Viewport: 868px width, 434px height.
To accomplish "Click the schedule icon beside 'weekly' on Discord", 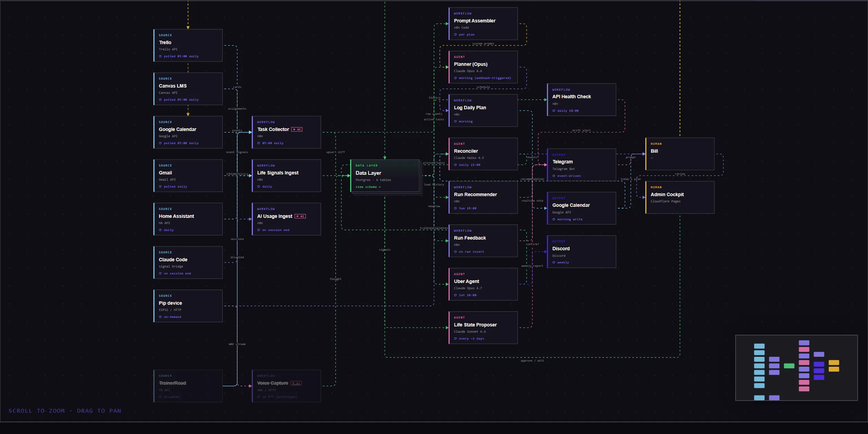I will coord(554,262).
